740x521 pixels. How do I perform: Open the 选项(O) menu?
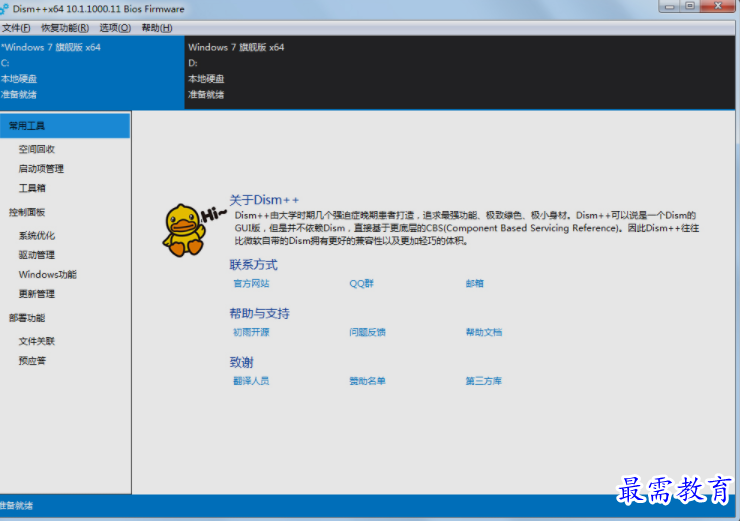(115, 28)
